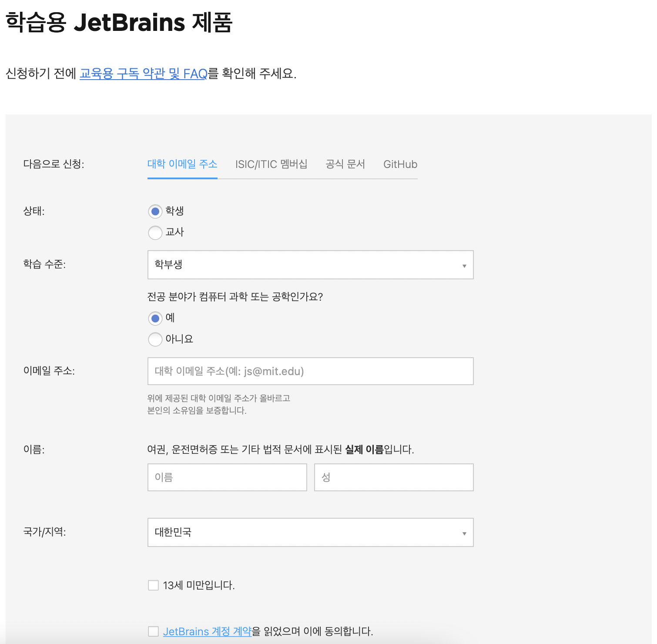Click the 다음으로 신청: label
Screen dimensions: 657x644
54,164
